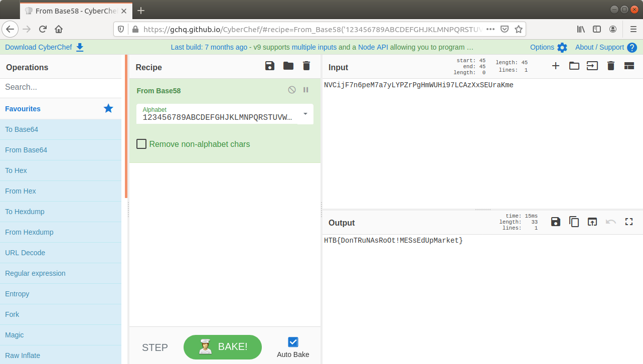643x364 pixels.
Task: Clear the recipe with the trash icon
Action: (x=306, y=66)
